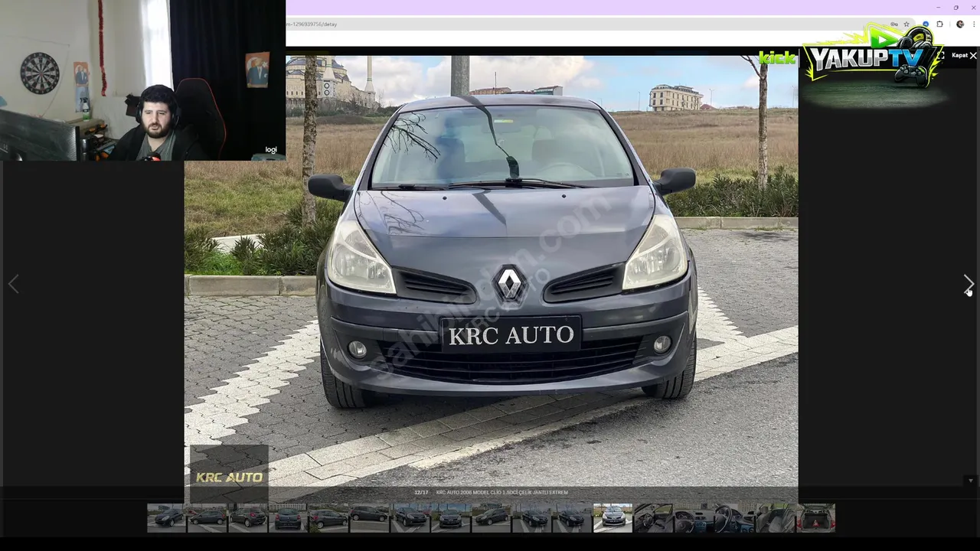Open the Chrome profile avatar
Image resolution: width=980 pixels, height=551 pixels.
pos(960,24)
